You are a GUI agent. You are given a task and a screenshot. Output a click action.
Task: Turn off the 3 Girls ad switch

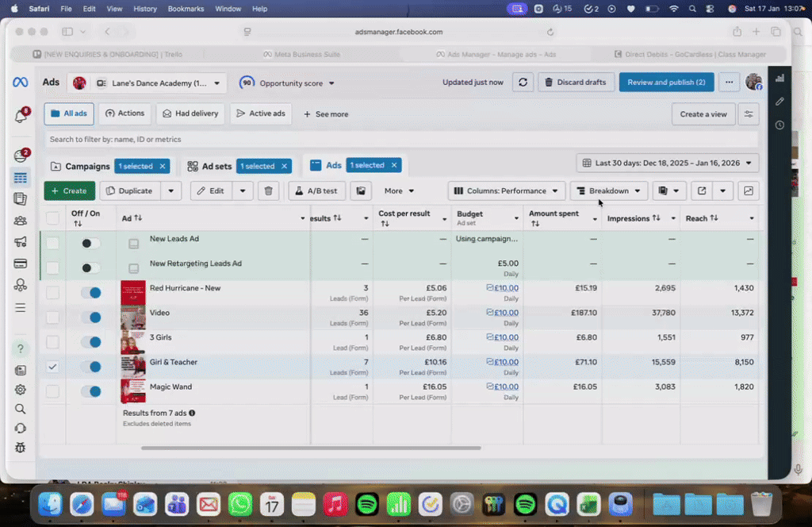click(x=90, y=342)
